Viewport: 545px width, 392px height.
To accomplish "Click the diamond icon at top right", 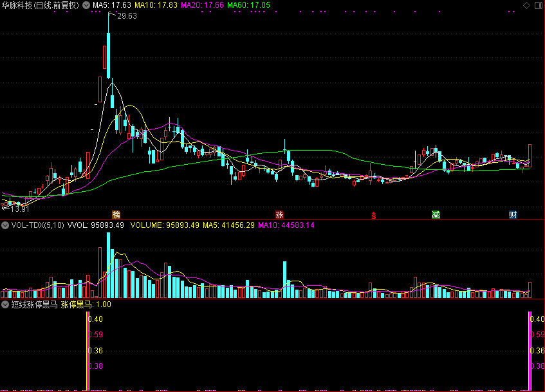I will point(526,5).
